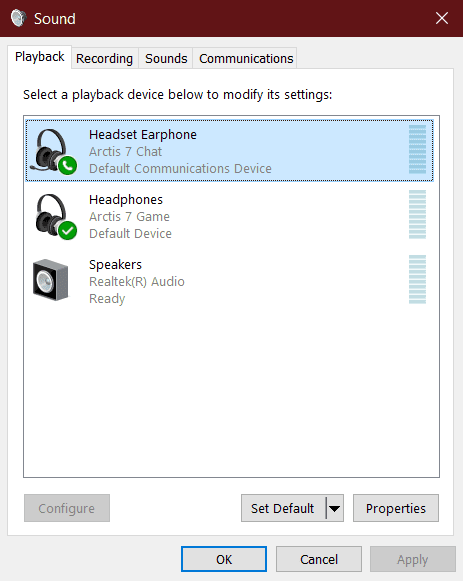463x581 pixels.
Task: Click the green phone badge on Headset Earphone
Action: pos(67,166)
